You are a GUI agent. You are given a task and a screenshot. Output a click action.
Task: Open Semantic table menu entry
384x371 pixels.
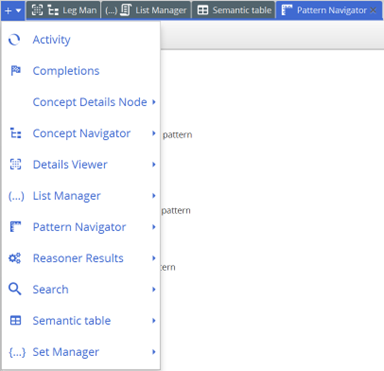pos(81,321)
